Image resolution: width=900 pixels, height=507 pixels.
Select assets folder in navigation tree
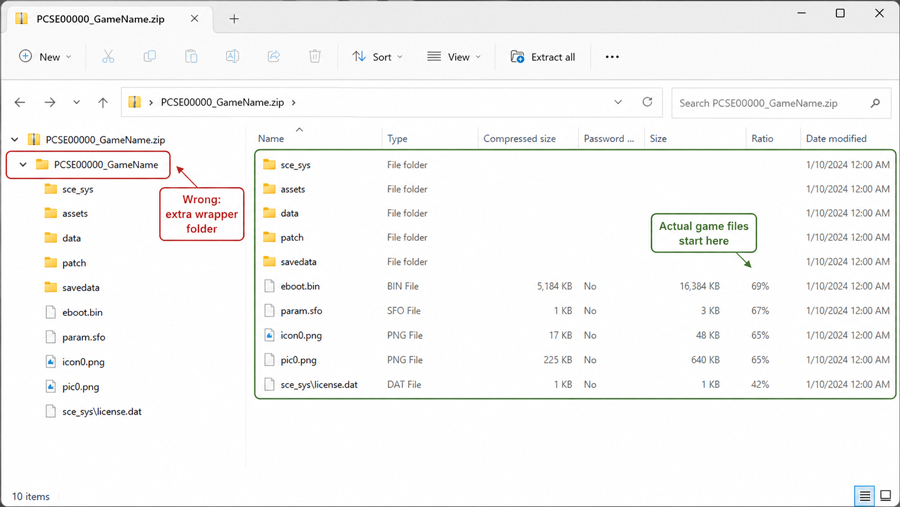[67, 214]
